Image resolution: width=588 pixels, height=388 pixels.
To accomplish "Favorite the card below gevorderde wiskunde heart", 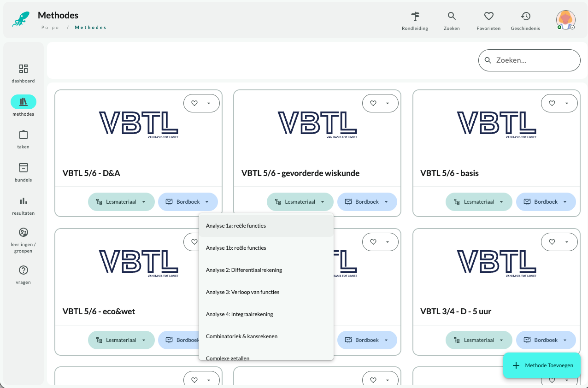I will pos(373,241).
